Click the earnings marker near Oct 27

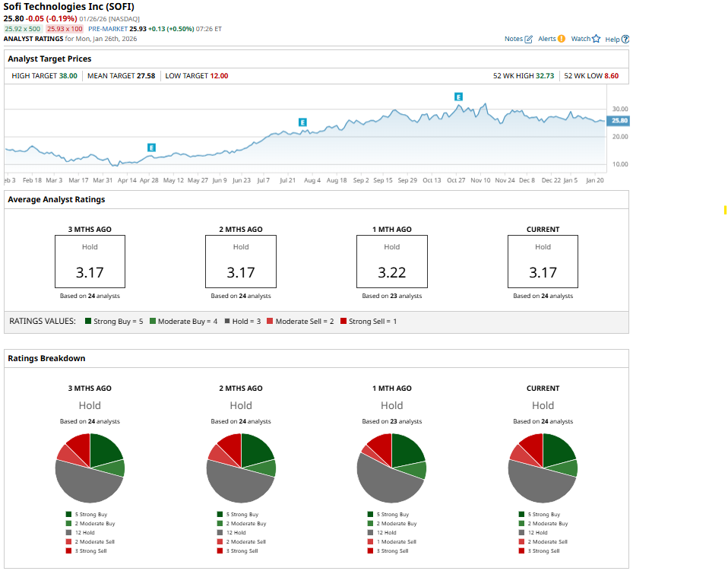(x=458, y=97)
